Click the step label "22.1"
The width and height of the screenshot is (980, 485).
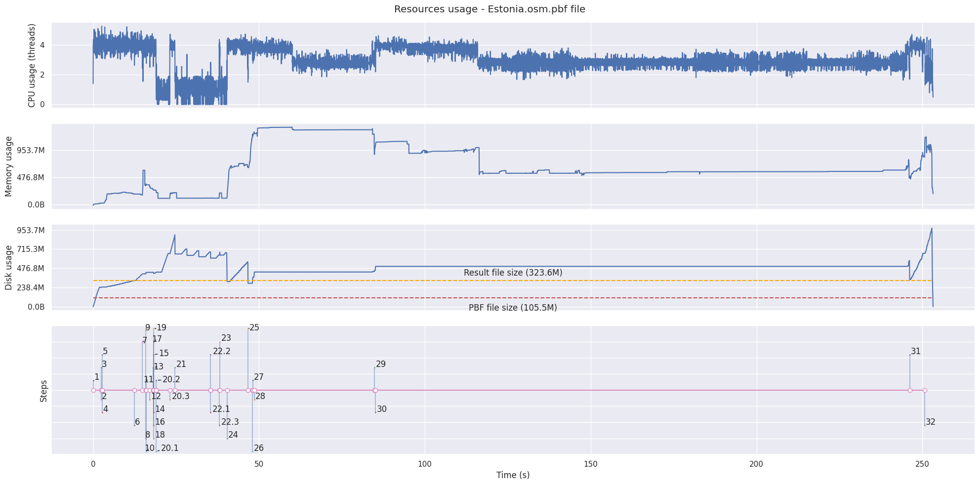[x=221, y=409]
